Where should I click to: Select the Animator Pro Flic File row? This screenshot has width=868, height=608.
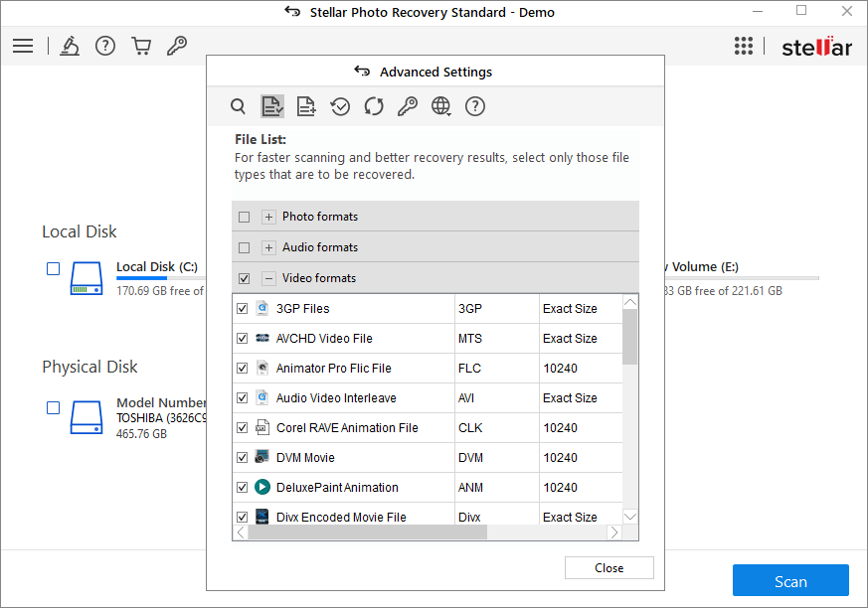click(428, 368)
